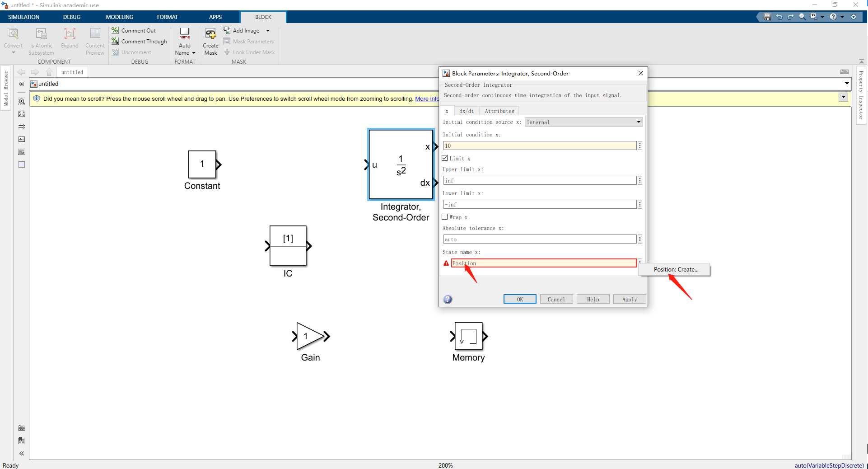Image resolution: width=868 pixels, height=469 pixels.
Task: Open the Add Image dropdown arrow
Action: (268, 31)
